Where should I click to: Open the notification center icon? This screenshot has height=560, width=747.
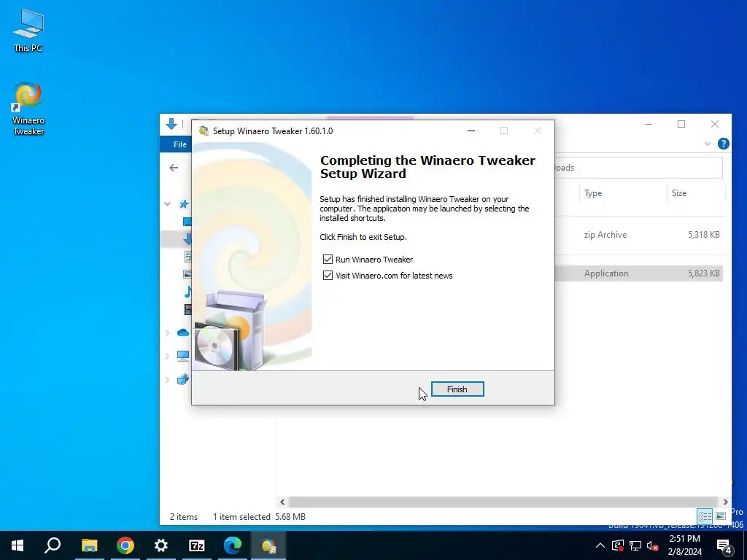coord(724,546)
